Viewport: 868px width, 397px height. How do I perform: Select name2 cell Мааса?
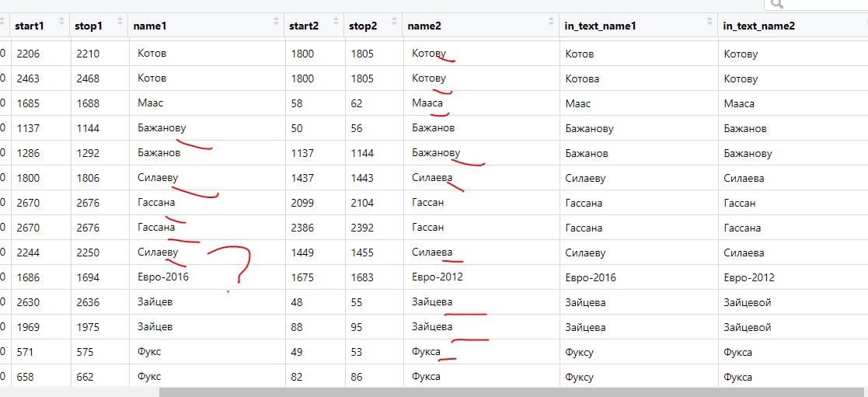click(427, 103)
